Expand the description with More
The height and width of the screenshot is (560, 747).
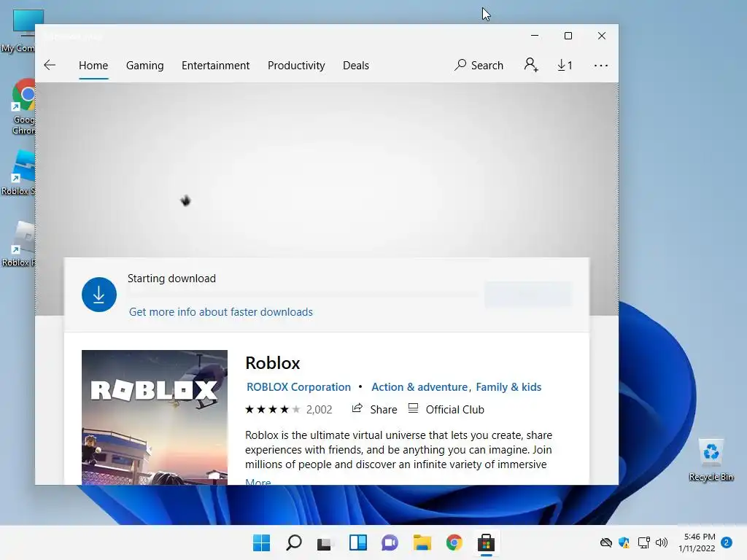point(258,481)
